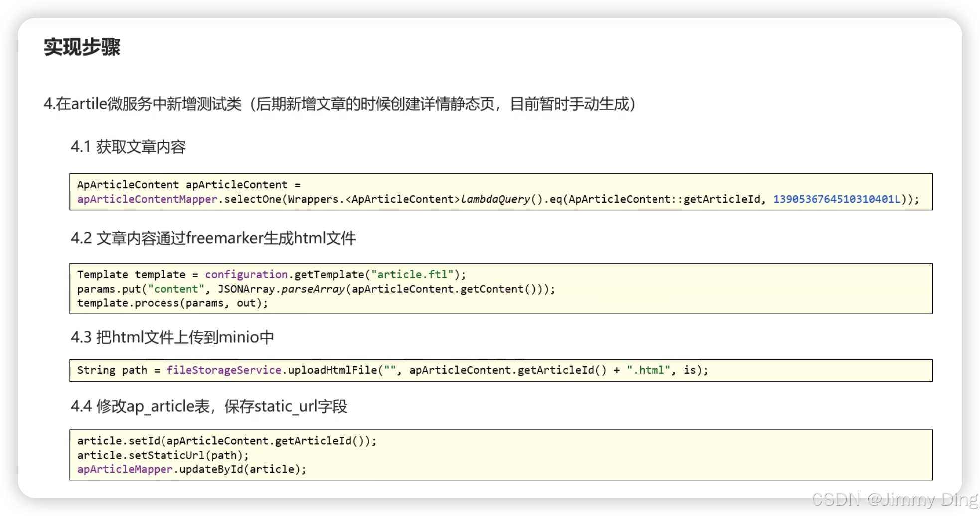Click the article.setId(apArticleContent.getArticleId()) line
This screenshot has height=516, width=980.
(227, 441)
